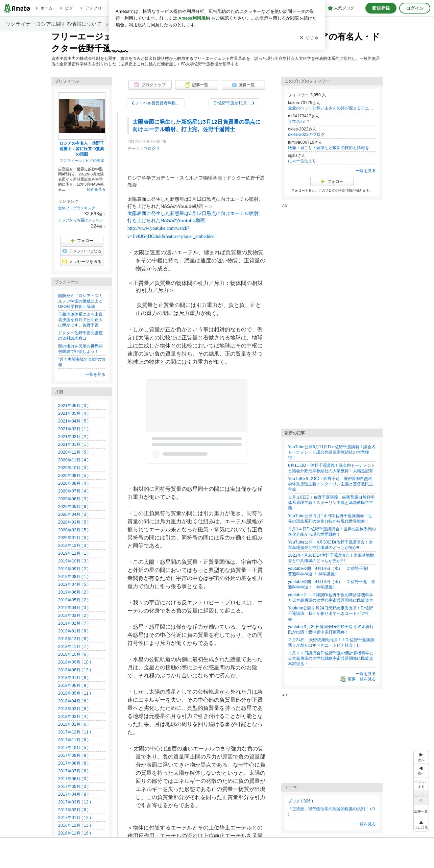Image resolution: width=434 pixels, height=868 pixels.
Task: Switch to the ブログトップ tab
Action: click(x=150, y=85)
